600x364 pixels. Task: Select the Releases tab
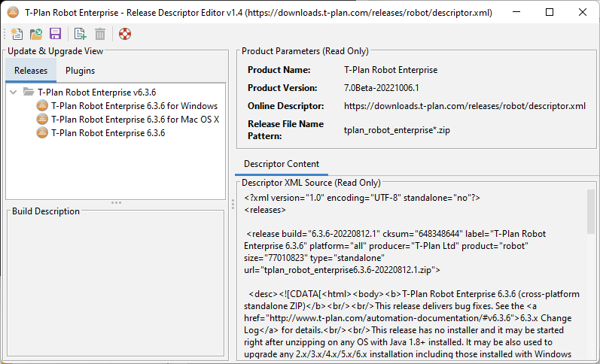click(x=31, y=71)
